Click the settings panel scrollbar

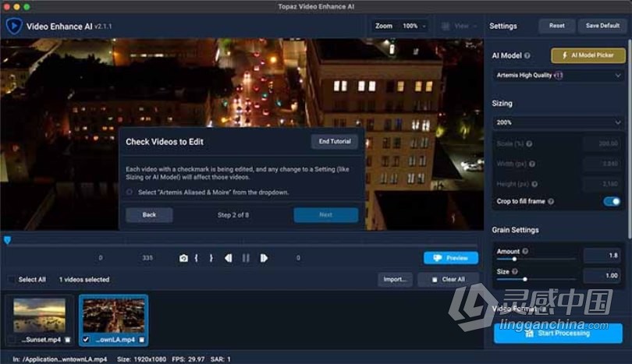coord(630,139)
